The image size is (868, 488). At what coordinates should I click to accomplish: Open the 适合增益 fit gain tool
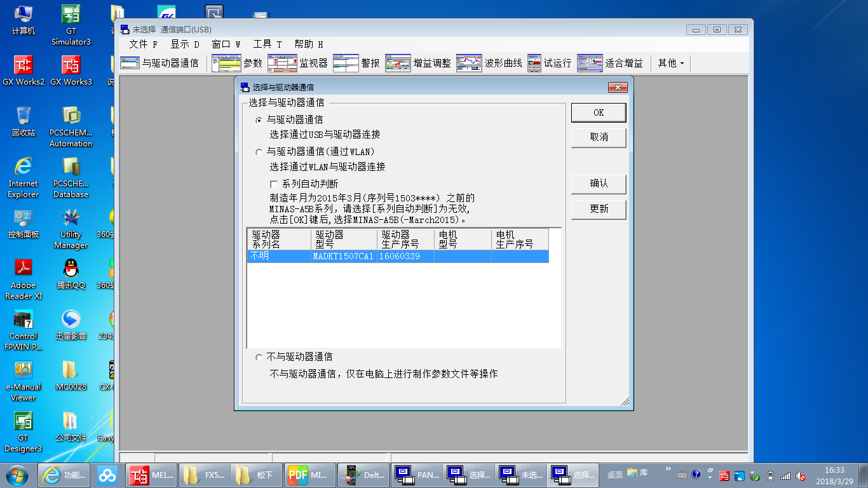[x=610, y=63]
